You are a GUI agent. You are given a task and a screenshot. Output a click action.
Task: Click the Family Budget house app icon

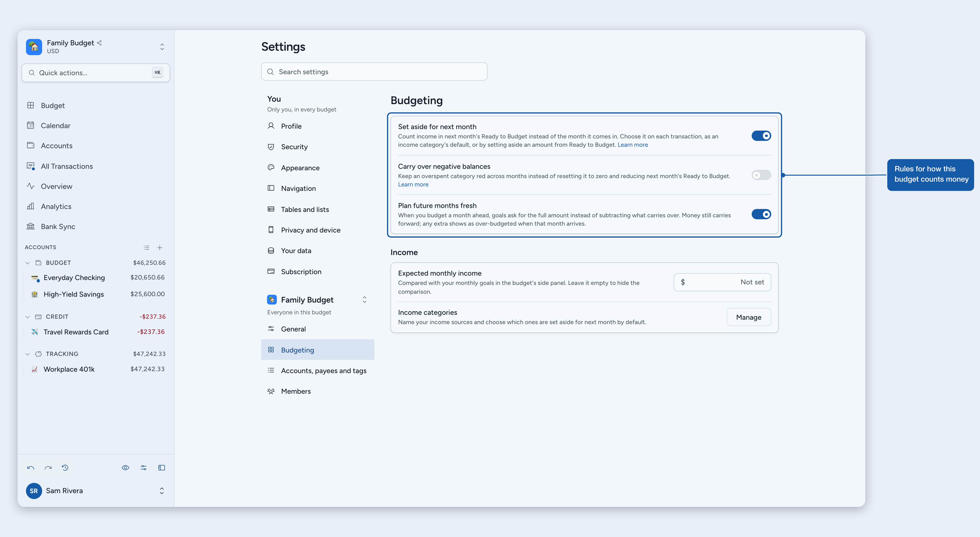[34, 47]
